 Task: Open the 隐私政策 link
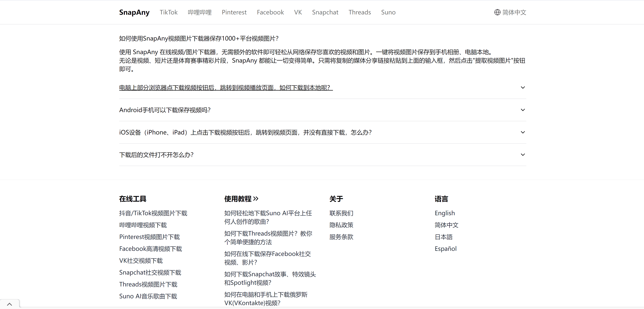coord(341,225)
